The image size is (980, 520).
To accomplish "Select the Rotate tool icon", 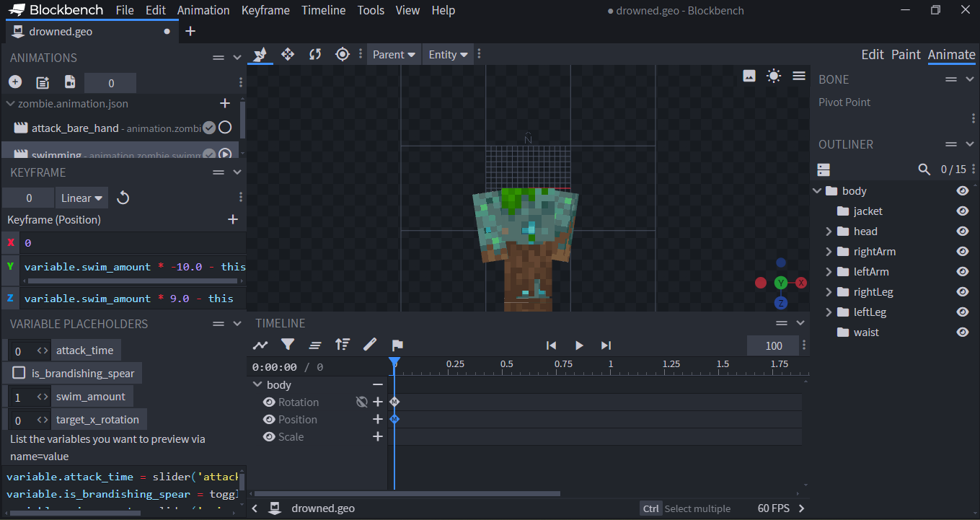I will [315, 54].
